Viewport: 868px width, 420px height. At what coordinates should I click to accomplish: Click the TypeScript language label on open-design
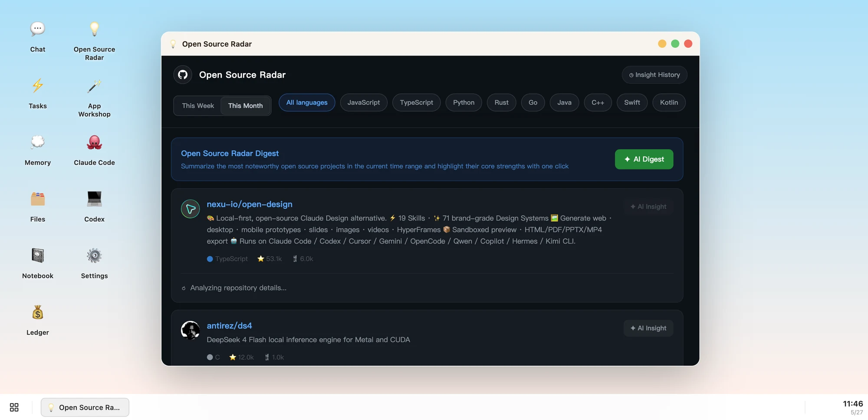click(x=227, y=259)
